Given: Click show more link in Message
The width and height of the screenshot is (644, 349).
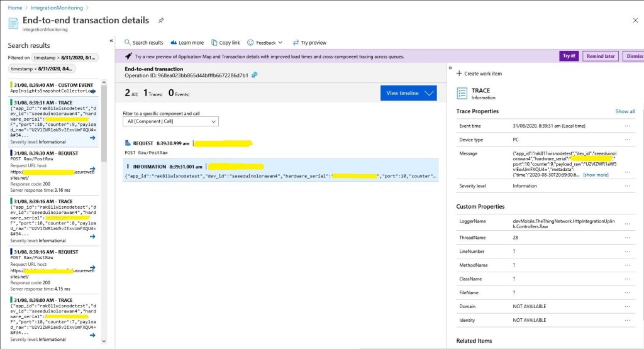Looking at the screenshot, I should [x=596, y=175].
